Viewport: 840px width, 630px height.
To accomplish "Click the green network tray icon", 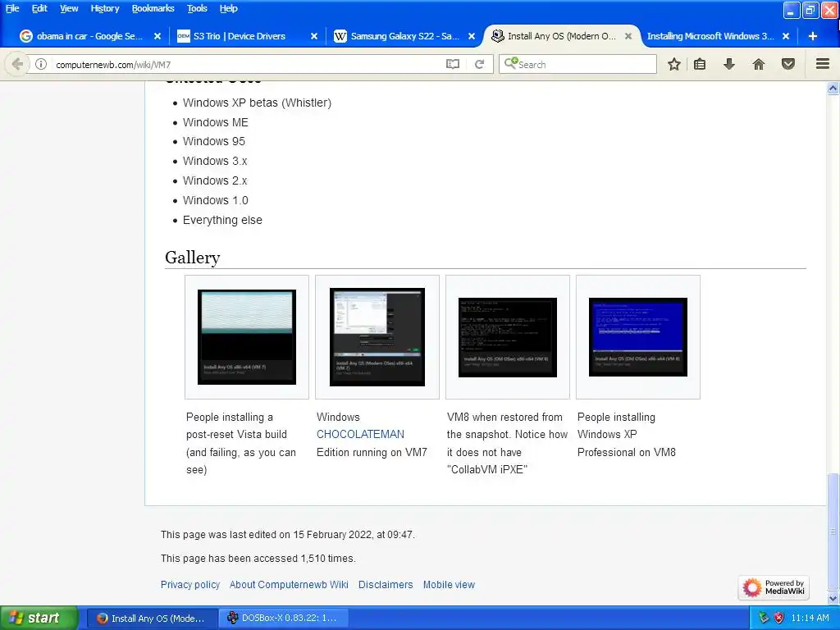I will click(764, 619).
